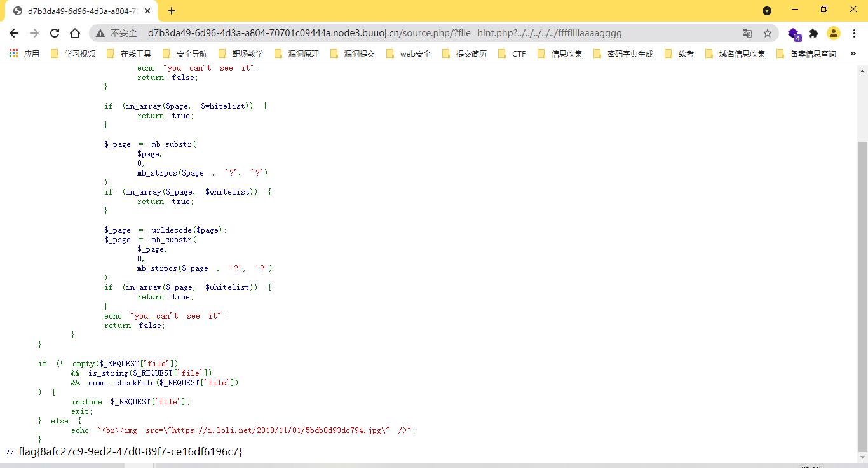Click the "if (! empty($_REQUEST['file'])" line
Image resolution: width=868 pixels, height=468 pixels.
(108, 364)
